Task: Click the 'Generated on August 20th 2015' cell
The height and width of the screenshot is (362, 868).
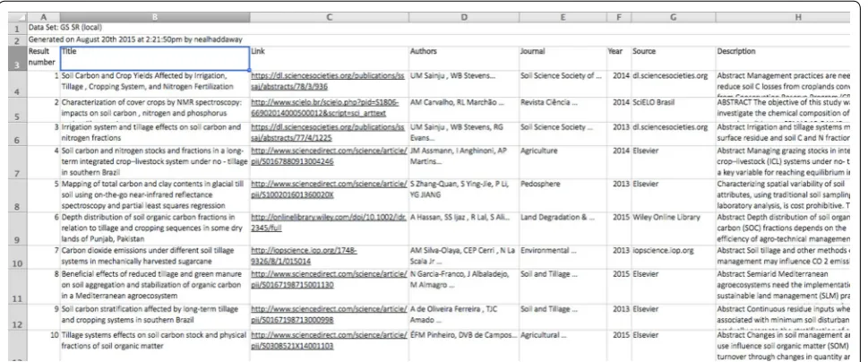Action: click(x=135, y=39)
